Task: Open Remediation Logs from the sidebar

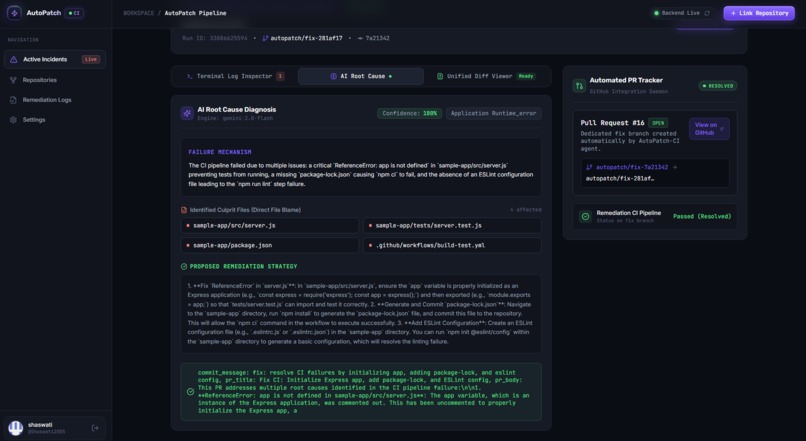Action: (x=55, y=100)
